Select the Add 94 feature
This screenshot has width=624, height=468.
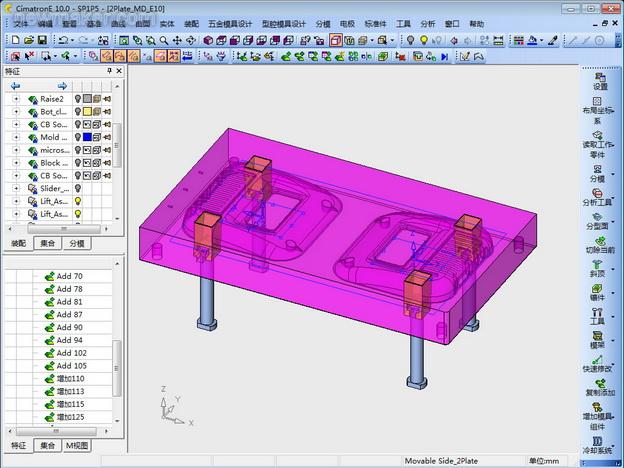[70, 340]
